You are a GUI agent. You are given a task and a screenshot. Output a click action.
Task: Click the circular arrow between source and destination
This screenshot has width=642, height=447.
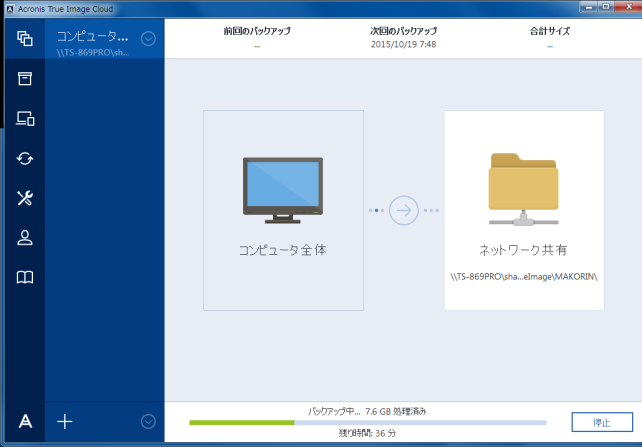404,210
